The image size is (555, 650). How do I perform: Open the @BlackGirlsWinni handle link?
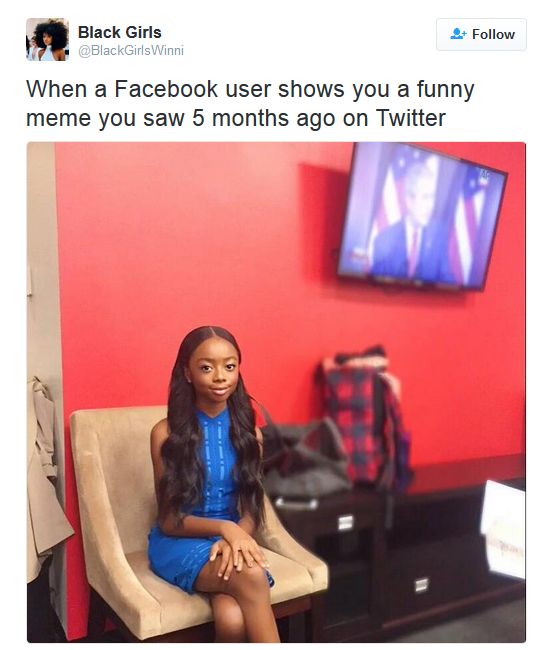131,51
